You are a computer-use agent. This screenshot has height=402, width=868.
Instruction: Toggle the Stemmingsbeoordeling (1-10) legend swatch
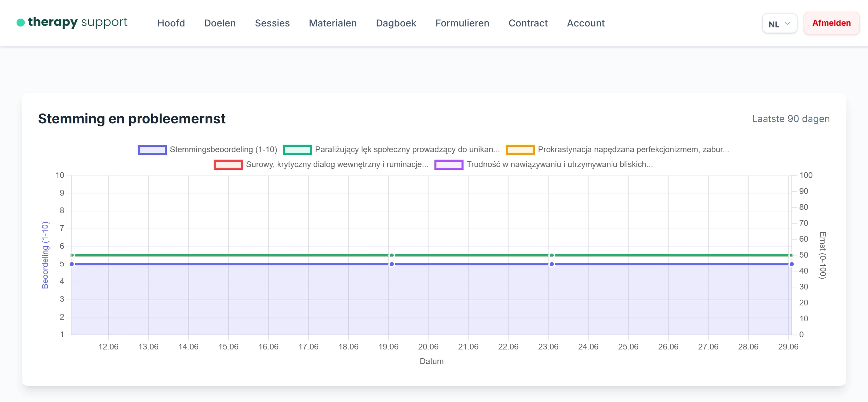pyautogui.click(x=152, y=149)
